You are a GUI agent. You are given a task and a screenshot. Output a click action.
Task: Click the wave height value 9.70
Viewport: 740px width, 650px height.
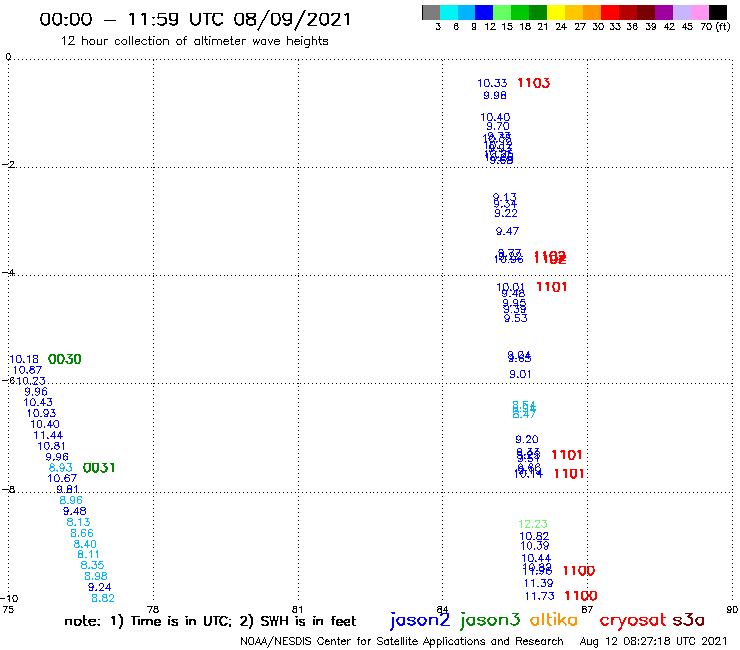(x=498, y=127)
